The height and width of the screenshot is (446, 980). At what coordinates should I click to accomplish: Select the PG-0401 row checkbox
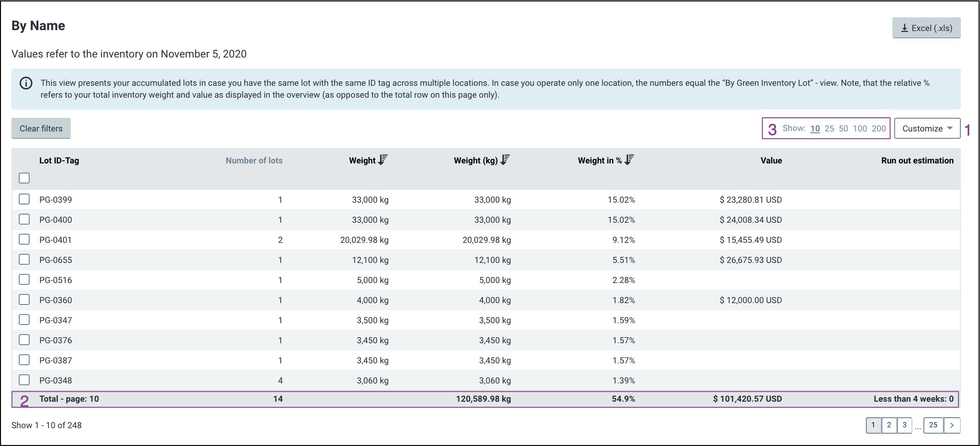[x=24, y=239]
